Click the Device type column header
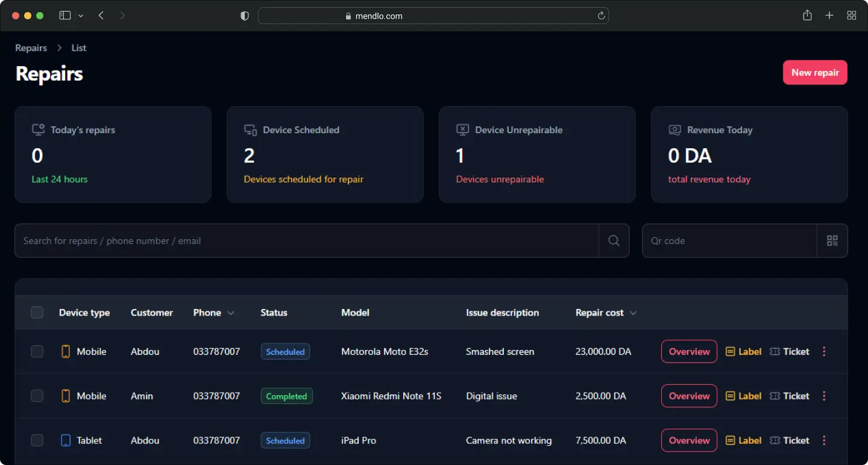Screen dimensions: 868x465 point(84,313)
